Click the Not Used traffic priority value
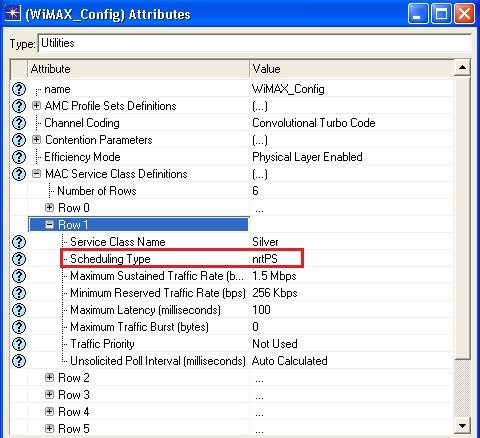 point(275,344)
